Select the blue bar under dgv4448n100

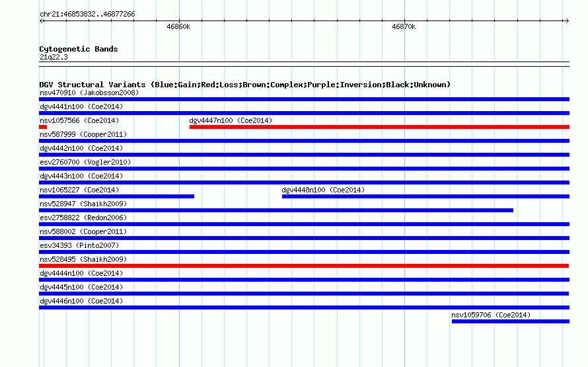(425, 196)
